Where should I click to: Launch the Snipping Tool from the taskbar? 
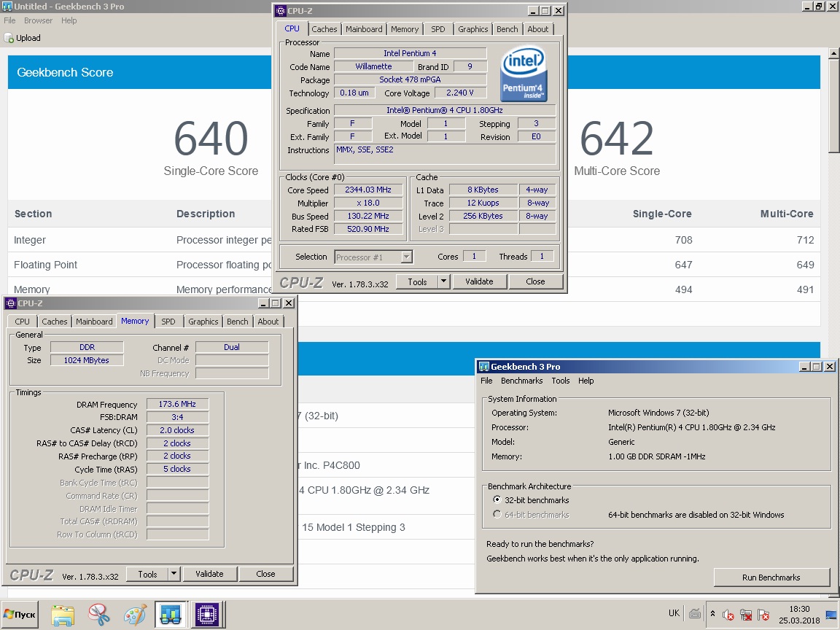(x=99, y=615)
